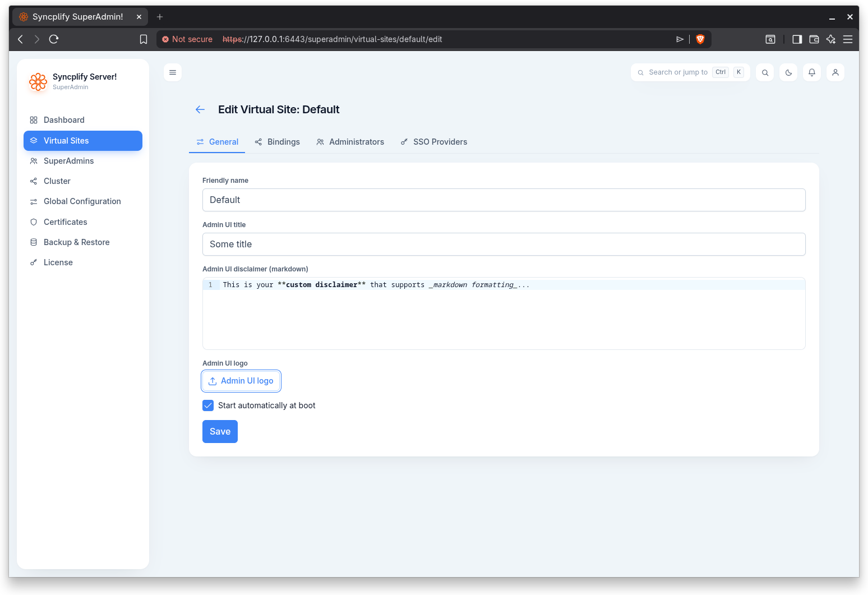
Task: Open browser main hamburger menu
Action: [848, 39]
